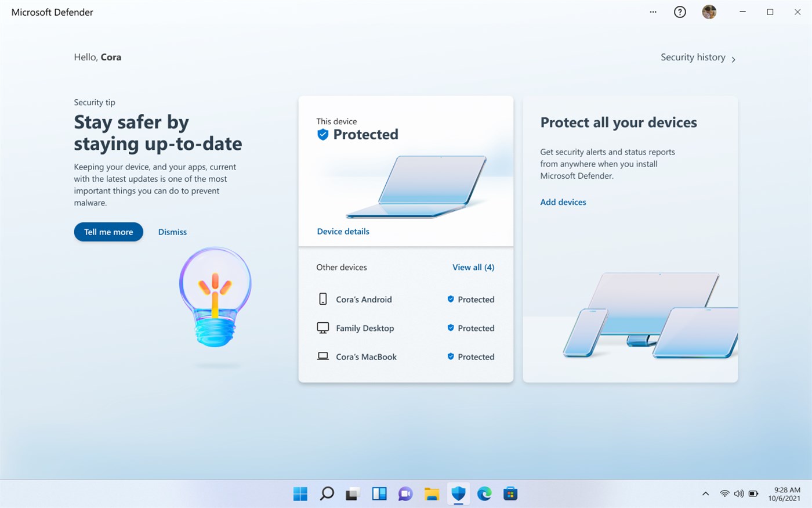Viewport: 812px width, 508px height.
Task: Open the Start menu
Action: tap(300, 493)
